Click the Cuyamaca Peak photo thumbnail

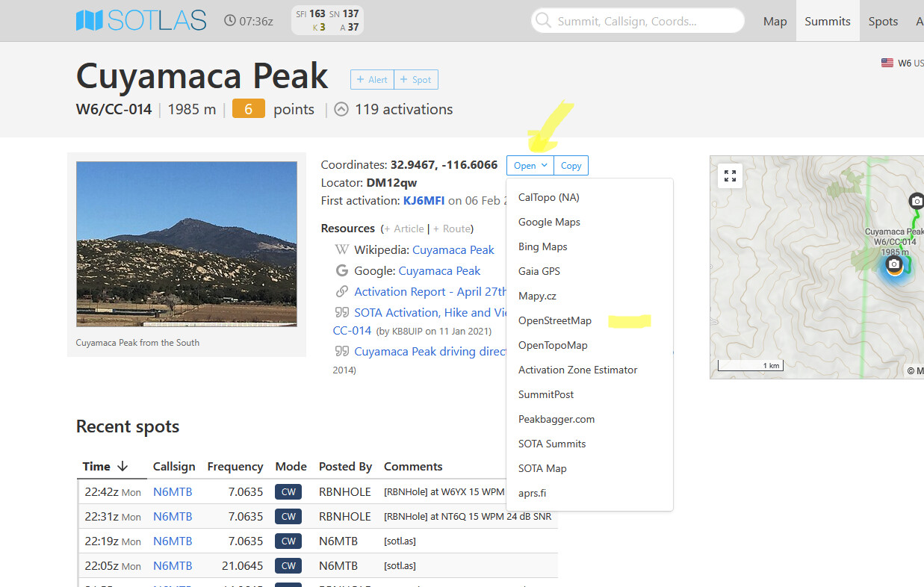[x=187, y=244]
